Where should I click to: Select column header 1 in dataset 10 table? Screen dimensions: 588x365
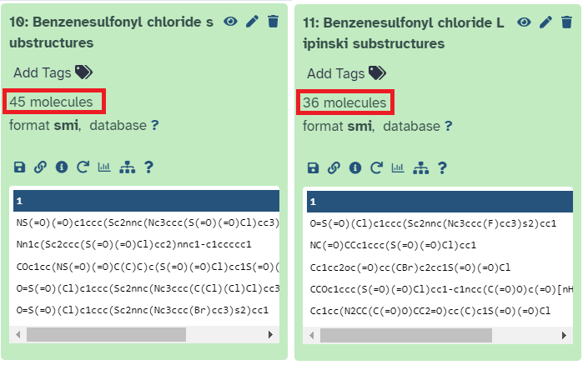146,201
